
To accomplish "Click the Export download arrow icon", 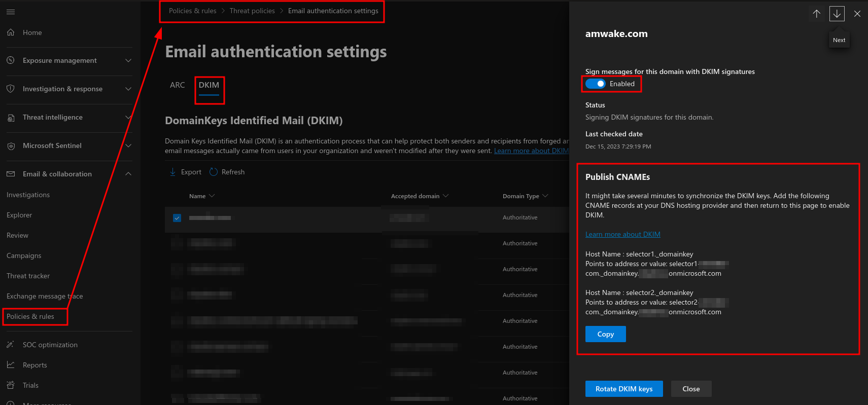I will click(x=173, y=172).
